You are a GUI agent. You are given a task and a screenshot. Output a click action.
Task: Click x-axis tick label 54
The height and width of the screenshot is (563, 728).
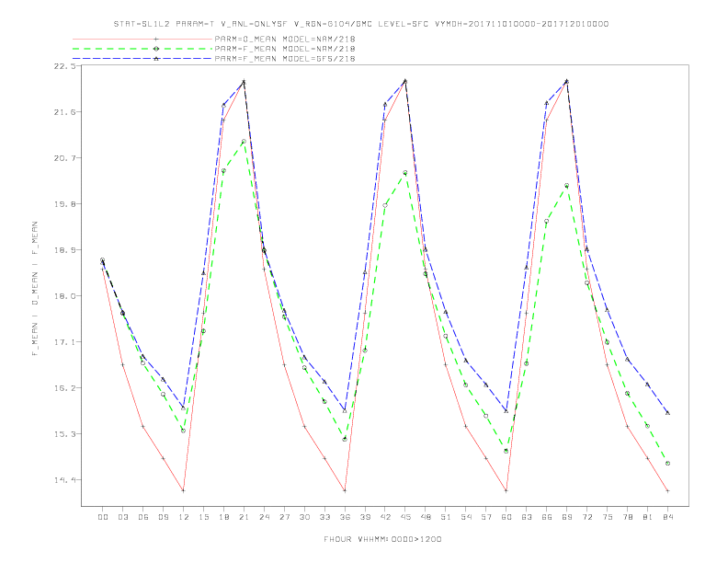(466, 517)
